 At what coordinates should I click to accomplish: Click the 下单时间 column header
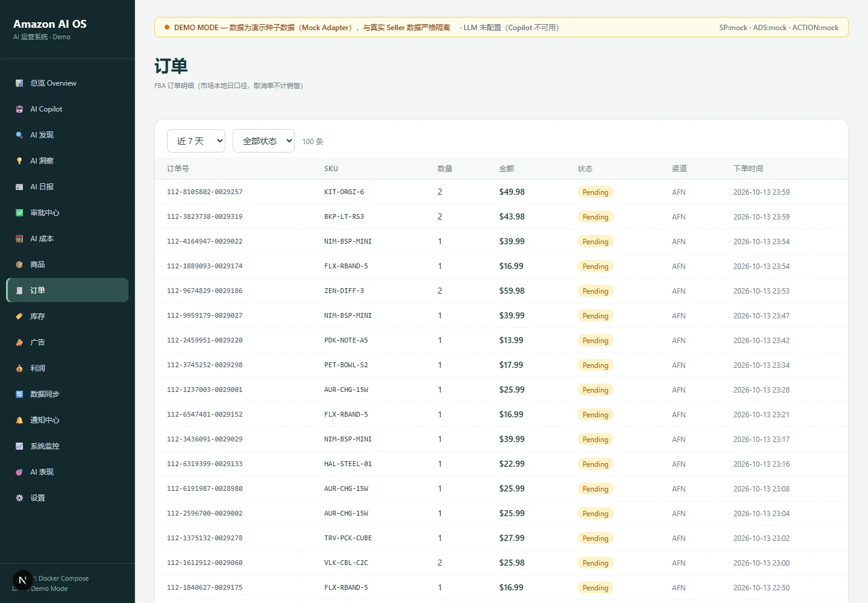pos(748,169)
